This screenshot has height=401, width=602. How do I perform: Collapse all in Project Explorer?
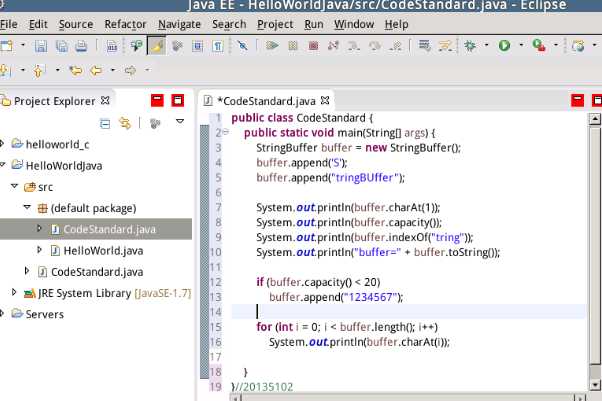point(105,124)
